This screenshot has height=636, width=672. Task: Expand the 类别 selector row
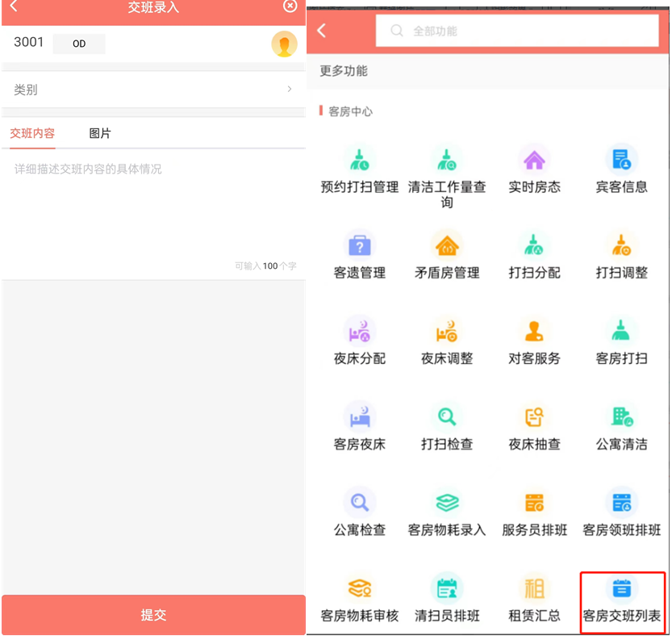click(153, 90)
